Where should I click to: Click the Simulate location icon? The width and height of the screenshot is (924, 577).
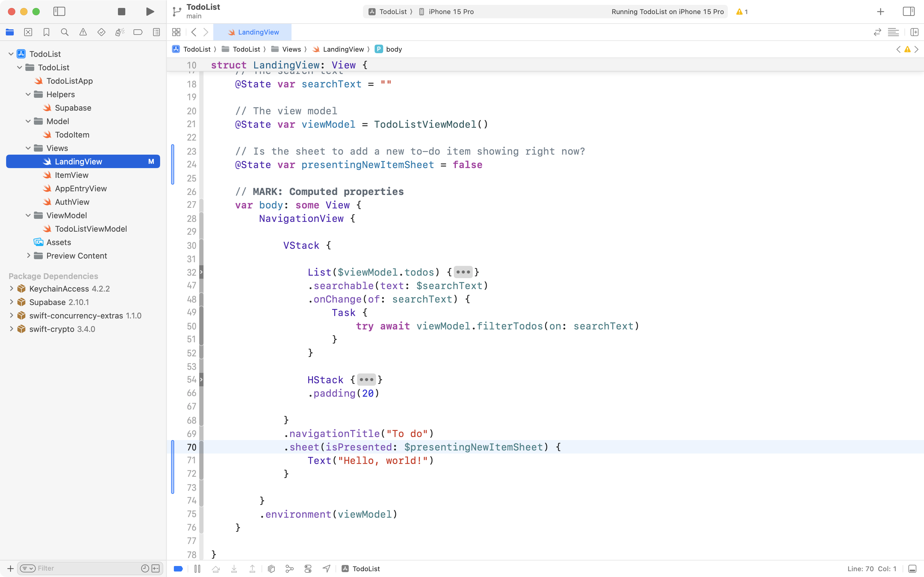click(326, 568)
